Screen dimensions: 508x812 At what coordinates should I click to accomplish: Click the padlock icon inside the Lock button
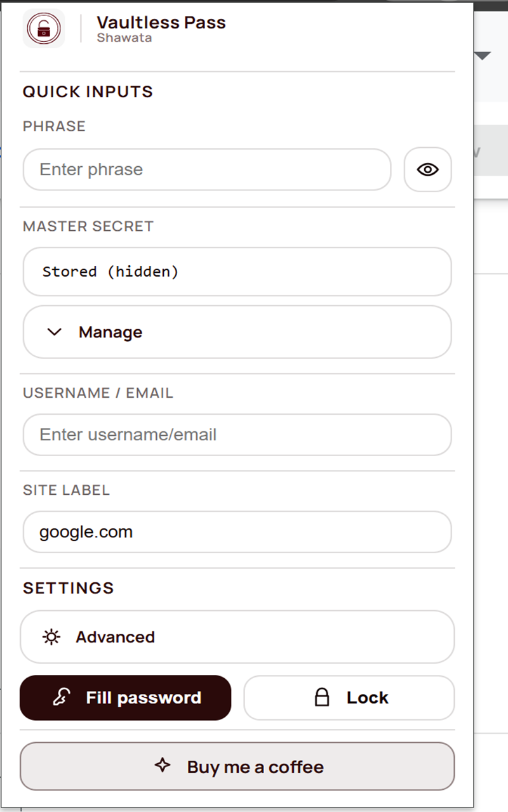(321, 697)
